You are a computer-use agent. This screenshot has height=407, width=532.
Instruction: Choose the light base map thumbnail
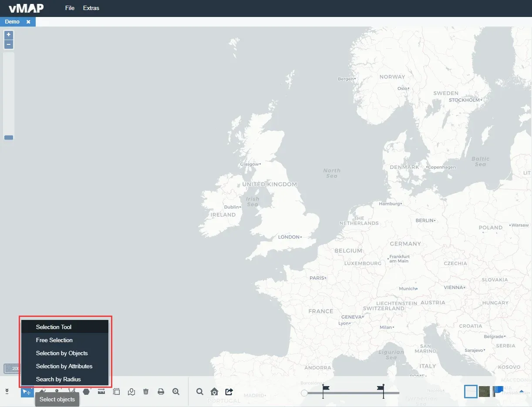point(471,391)
